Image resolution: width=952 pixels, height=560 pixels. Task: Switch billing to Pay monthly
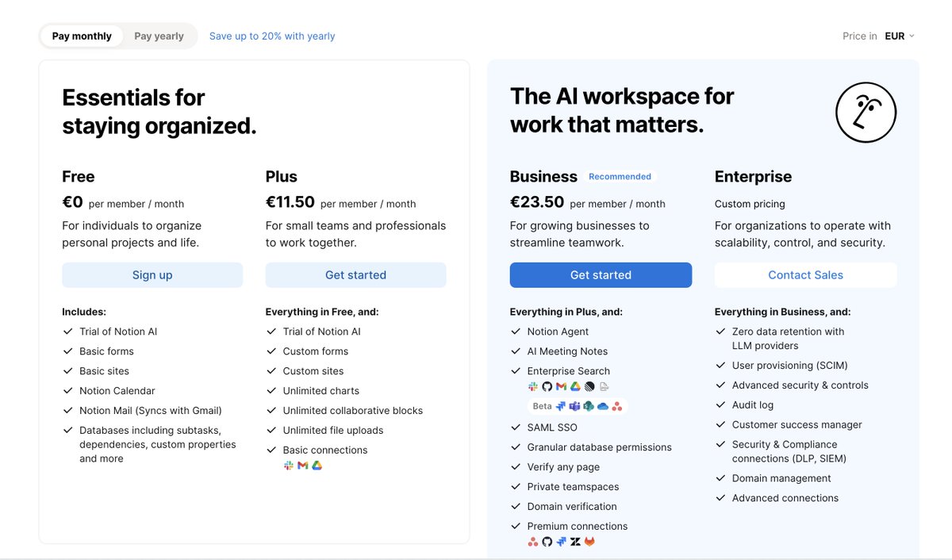point(82,36)
